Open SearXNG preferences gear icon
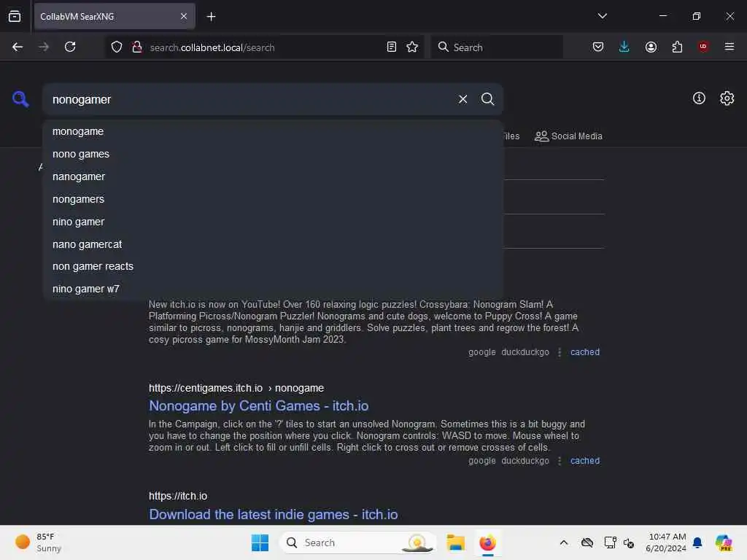 727,98
